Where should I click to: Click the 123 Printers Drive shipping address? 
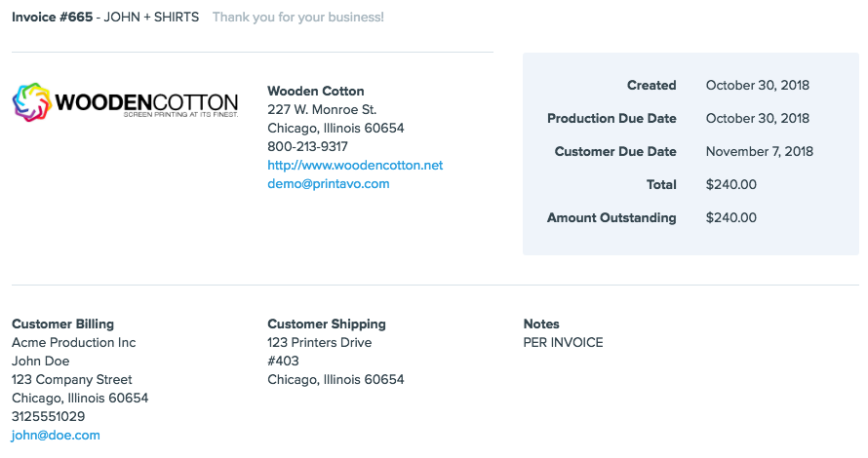[x=320, y=342]
